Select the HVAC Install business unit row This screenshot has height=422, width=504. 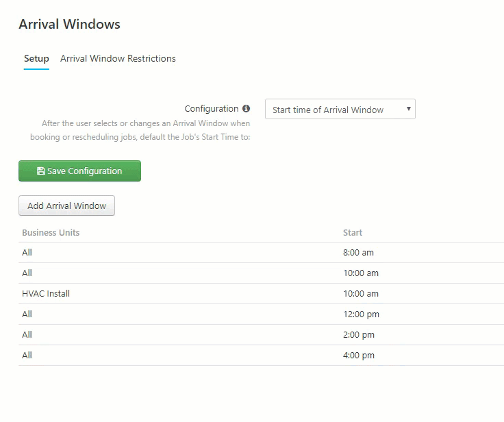pyautogui.click(x=262, y=294)
